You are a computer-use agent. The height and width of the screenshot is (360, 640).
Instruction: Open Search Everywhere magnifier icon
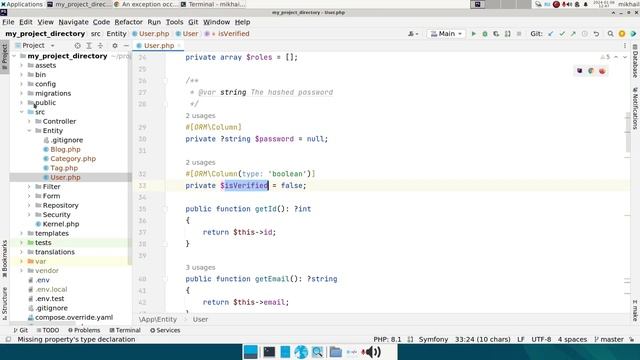click(610, 34)
